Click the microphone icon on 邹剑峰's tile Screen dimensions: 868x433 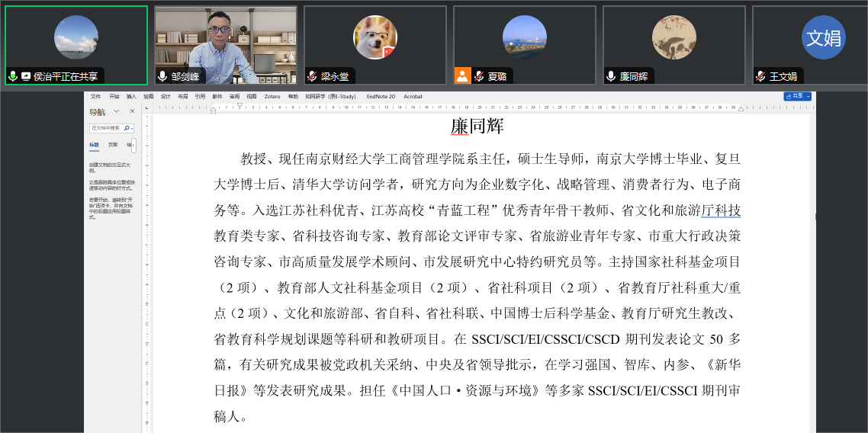tap(162, 76)
